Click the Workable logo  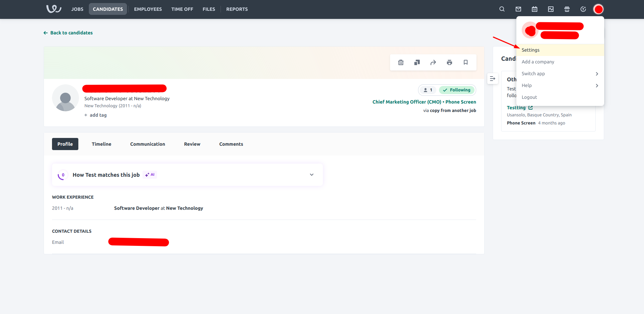coord(54,9)
